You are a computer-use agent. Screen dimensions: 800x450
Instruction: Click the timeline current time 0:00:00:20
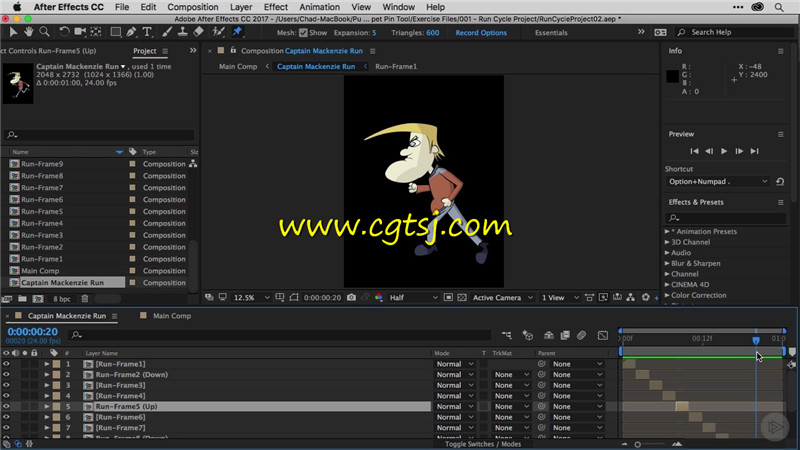point(33,332)
